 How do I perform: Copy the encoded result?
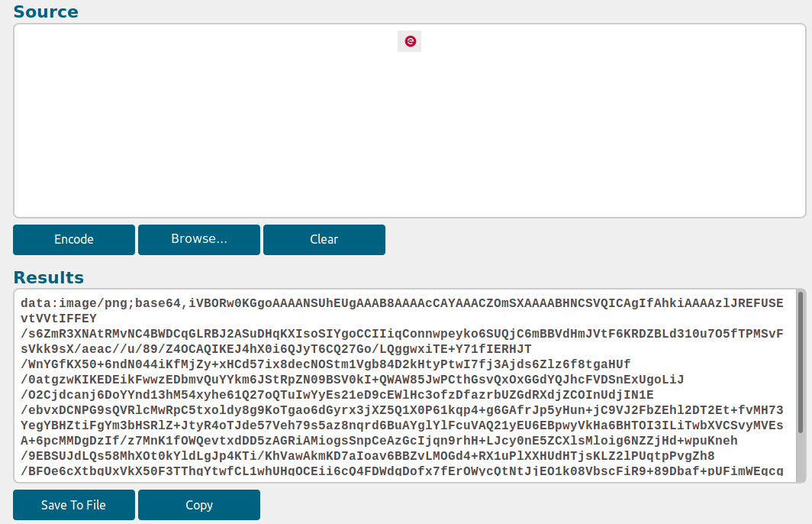(x=198, y=505)
